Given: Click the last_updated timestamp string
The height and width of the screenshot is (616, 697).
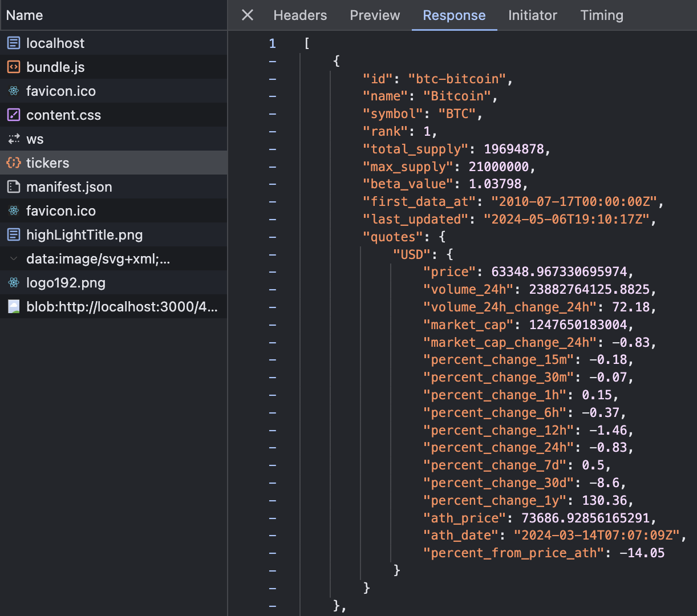Looking at the screenshot, I should [x=567, y=220].
